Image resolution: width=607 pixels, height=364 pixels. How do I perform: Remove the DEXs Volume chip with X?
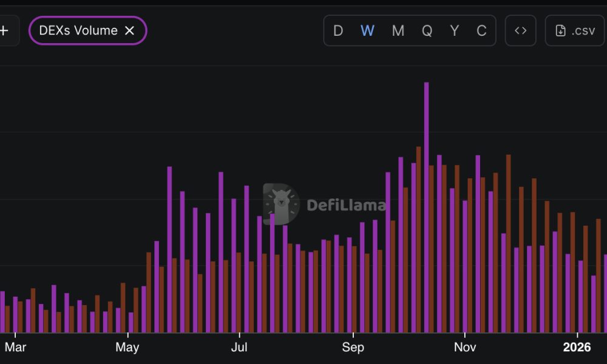pos(129,30)
